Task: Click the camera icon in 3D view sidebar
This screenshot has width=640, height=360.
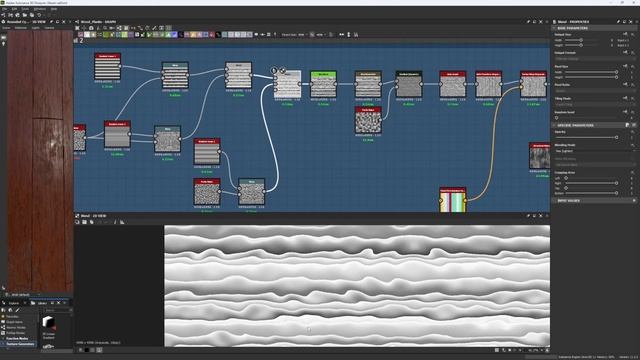Action: point(4,38)
